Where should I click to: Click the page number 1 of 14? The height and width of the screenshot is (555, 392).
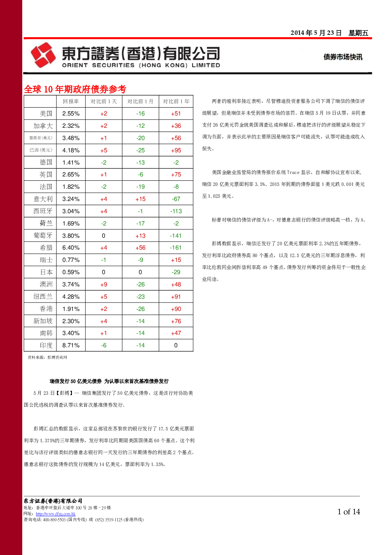pyautogui.click(x=349, y=511)
